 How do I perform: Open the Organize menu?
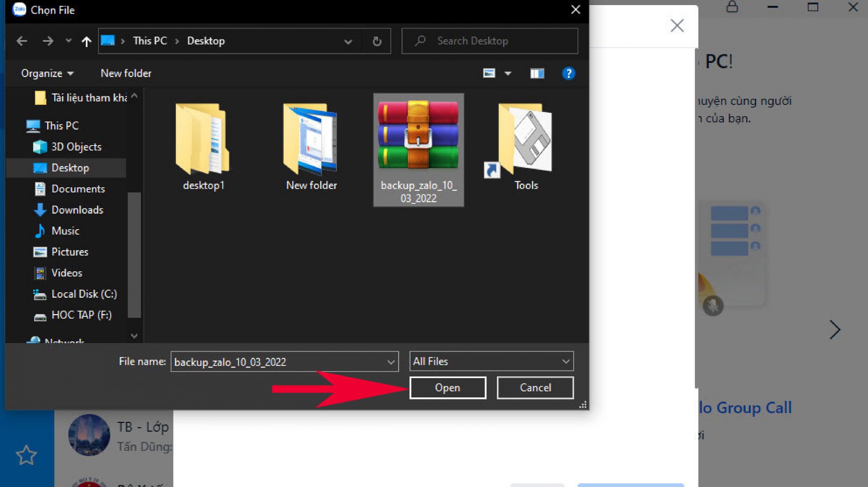(47, 73)
